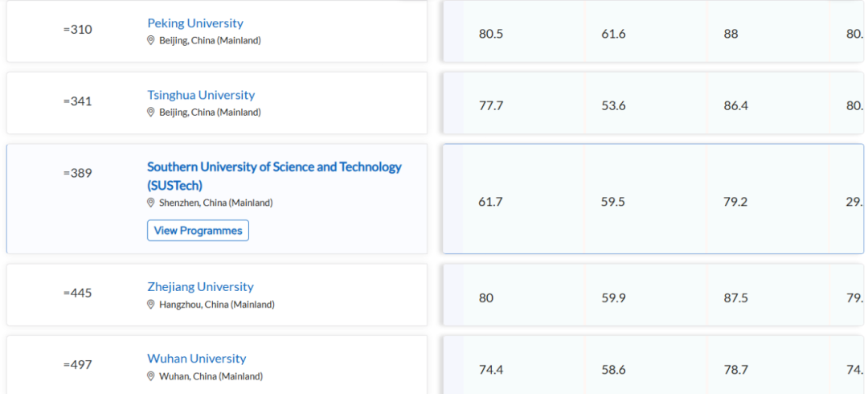Open the Southern University of Science and Technology link
Screen dimensions: 868x394
[x=274, y=175]
